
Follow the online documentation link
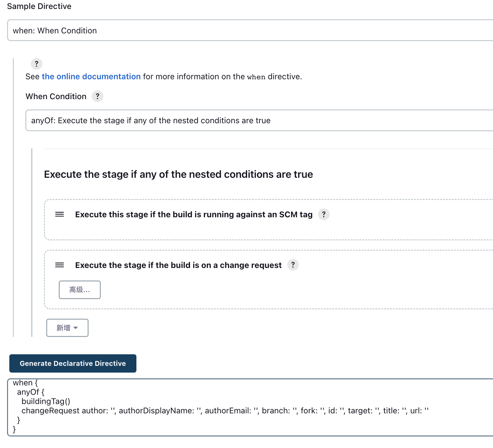click(91, 77)
